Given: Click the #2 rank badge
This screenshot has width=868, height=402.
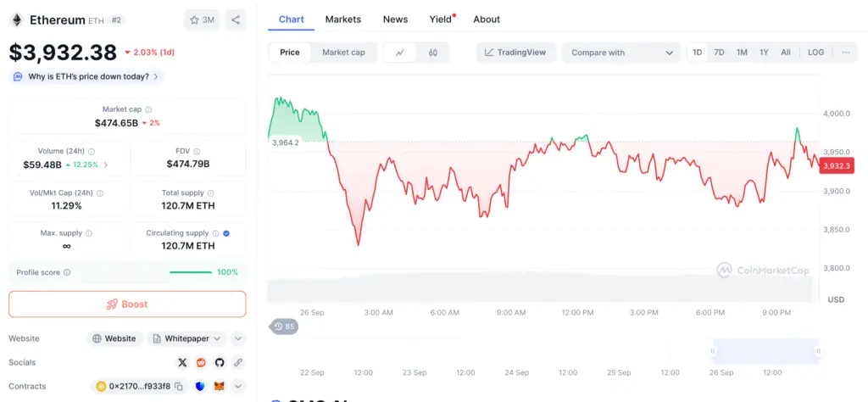Looking at the screenshot, I should pyautogui.click(x=117, y=20).
